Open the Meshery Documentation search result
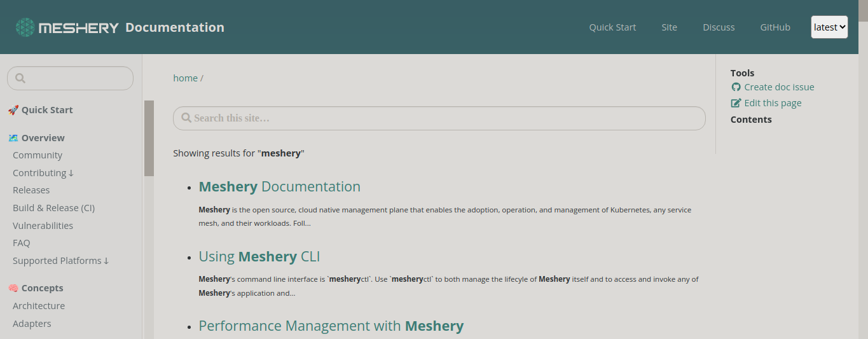 [280, 186]
